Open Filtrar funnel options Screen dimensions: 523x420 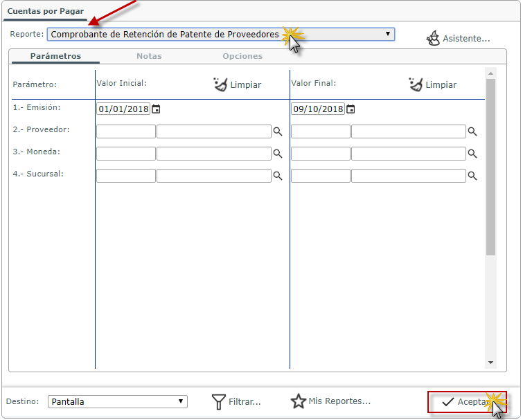pyautogui.click(x=236, y=402)
